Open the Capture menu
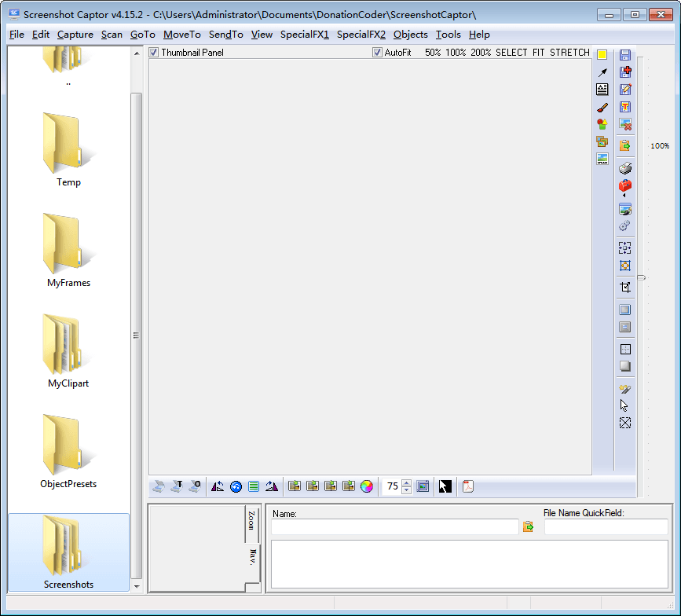The width and height of the screenshot is (681, 616). pyautogui.click(x=75, y=35)
